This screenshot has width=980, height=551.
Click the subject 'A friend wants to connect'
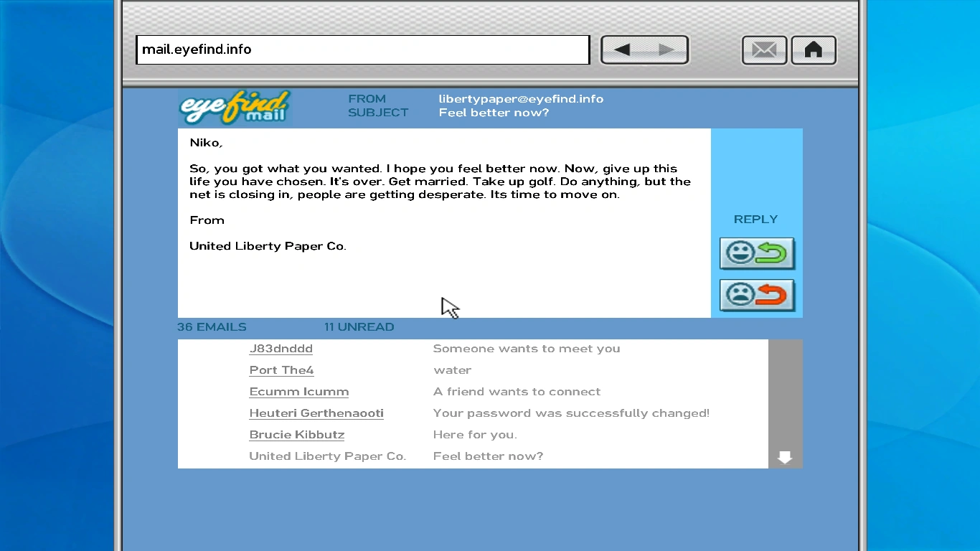(517, 392)
